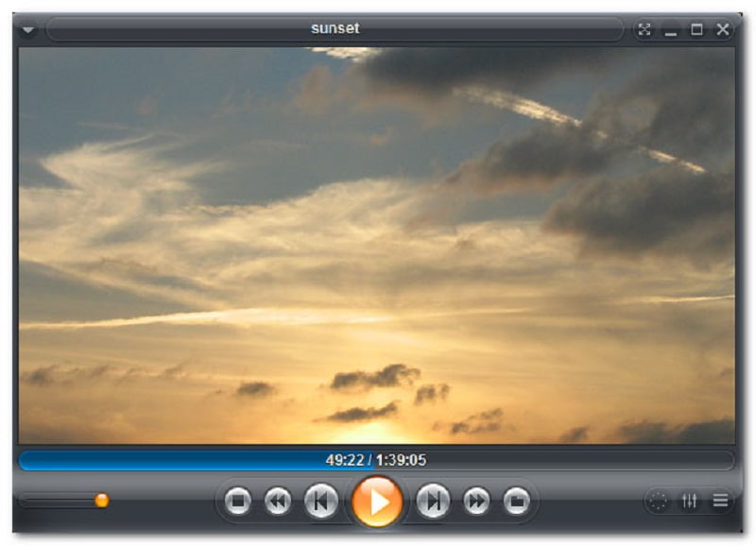Jump to the previous track
The image size is (756, 546).
pos(320,502)
